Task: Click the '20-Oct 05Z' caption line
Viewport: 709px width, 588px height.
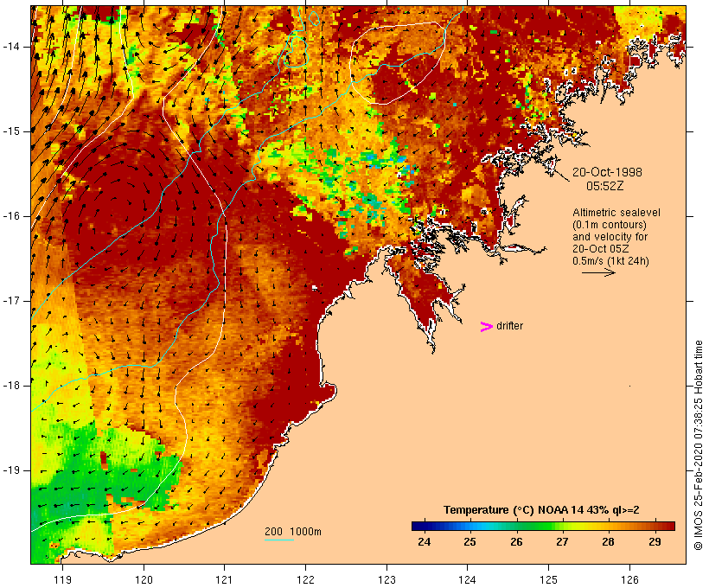Action: coord(600,249)
